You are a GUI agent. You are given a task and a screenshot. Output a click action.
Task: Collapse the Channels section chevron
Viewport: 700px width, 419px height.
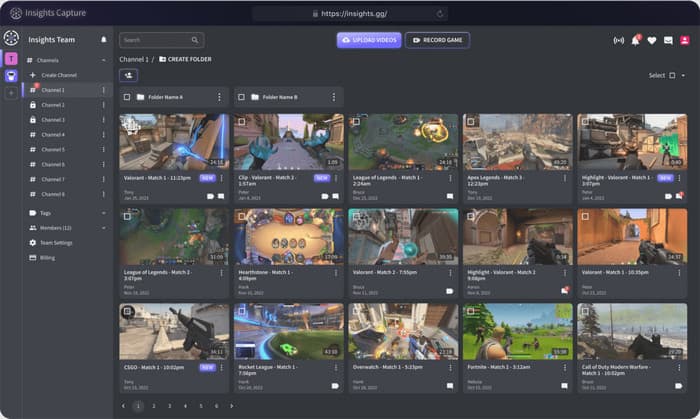103,61
